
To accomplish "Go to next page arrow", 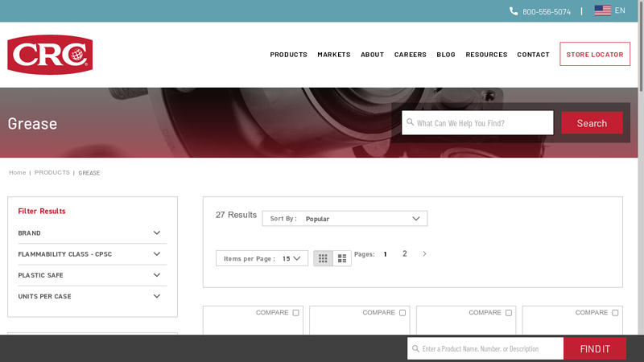I will click(x=424, y=254).
